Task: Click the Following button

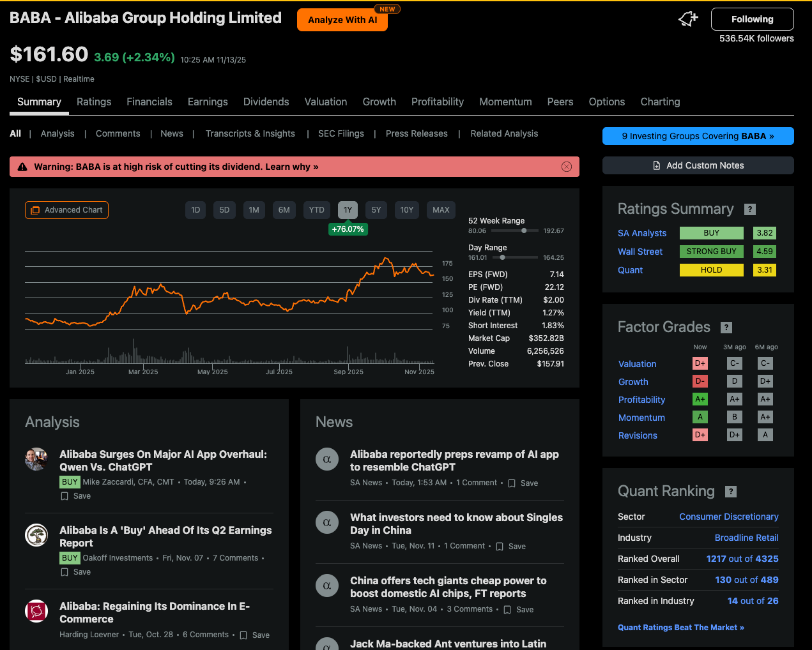Action: (x=753, y=19)
